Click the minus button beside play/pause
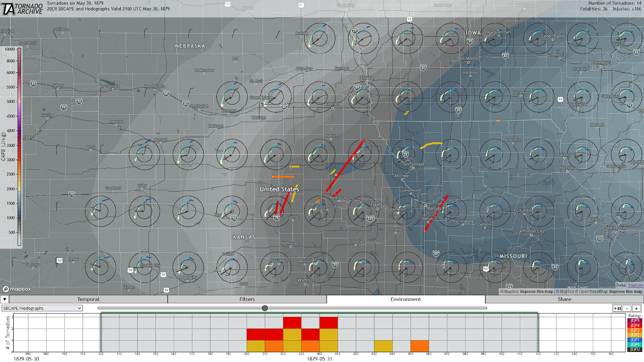This screenshot has width=644, height=362. click(x=627, y=308)
